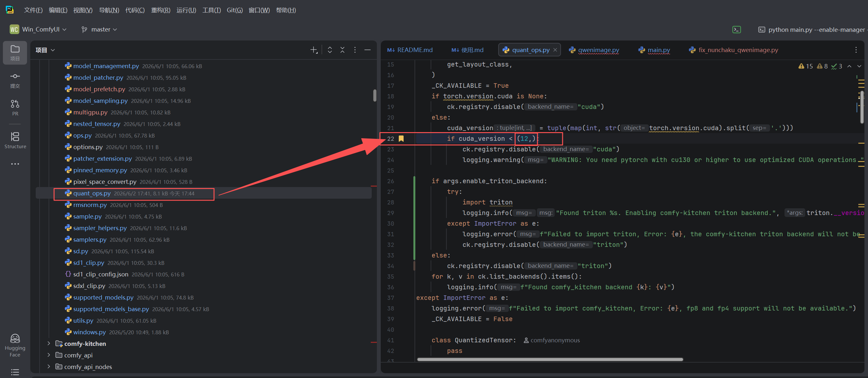Open the Project tool window icon

(x=15, y=52)
